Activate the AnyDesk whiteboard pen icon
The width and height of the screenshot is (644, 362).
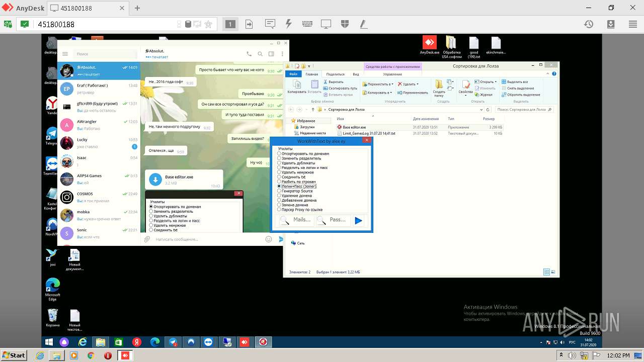tap(363, 24)
